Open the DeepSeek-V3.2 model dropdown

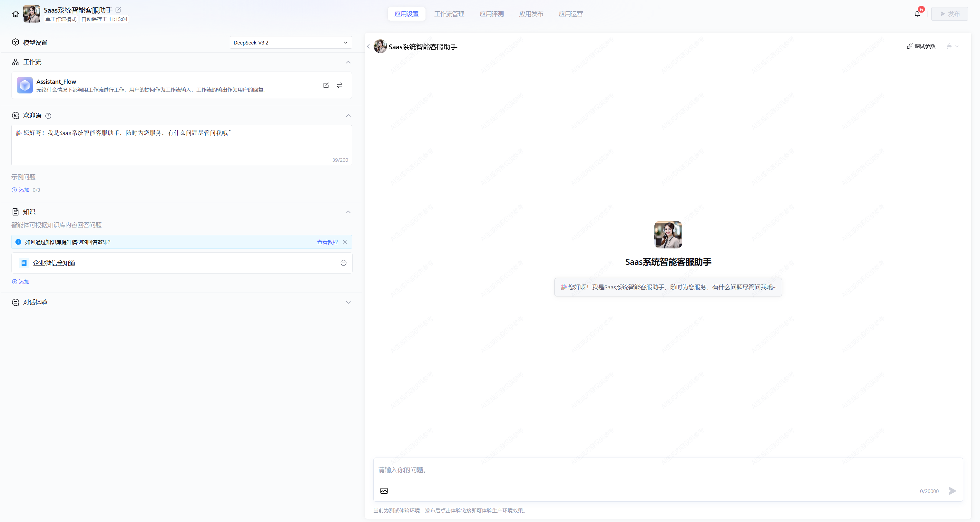(291, 43)
